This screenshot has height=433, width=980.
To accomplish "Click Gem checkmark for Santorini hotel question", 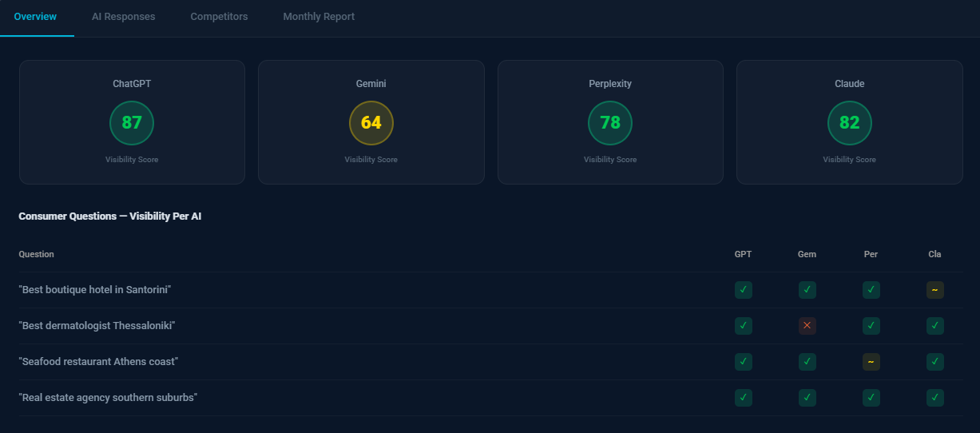I will point(807,290).
